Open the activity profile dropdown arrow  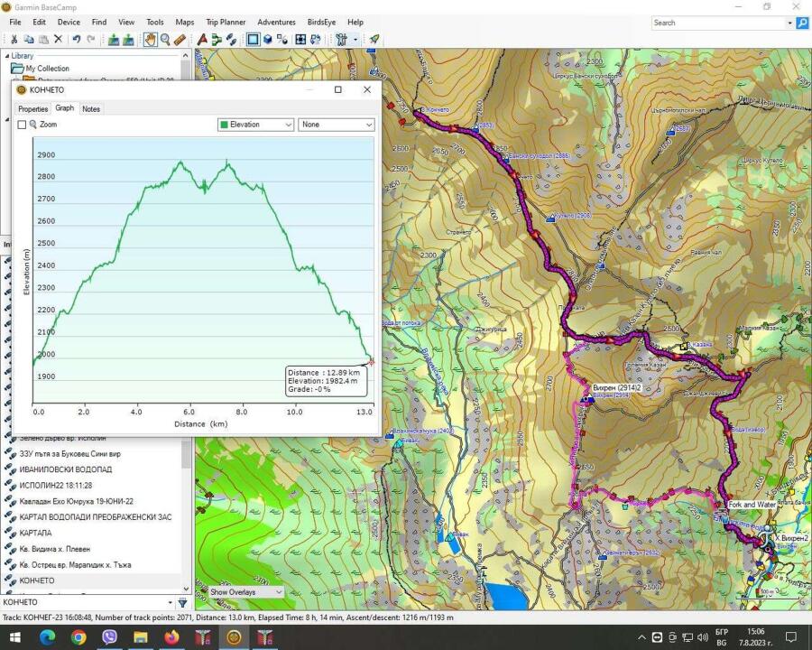click(x=355, y=40)
